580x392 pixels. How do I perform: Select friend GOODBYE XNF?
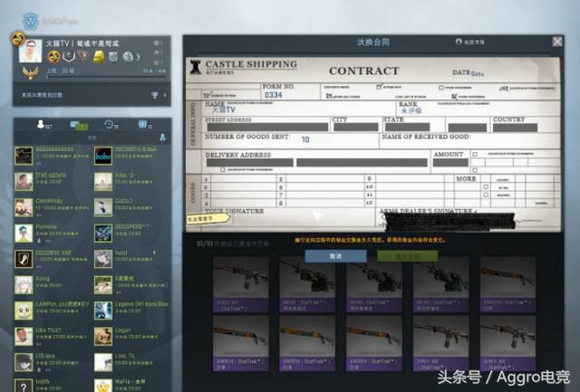point(53,259)
